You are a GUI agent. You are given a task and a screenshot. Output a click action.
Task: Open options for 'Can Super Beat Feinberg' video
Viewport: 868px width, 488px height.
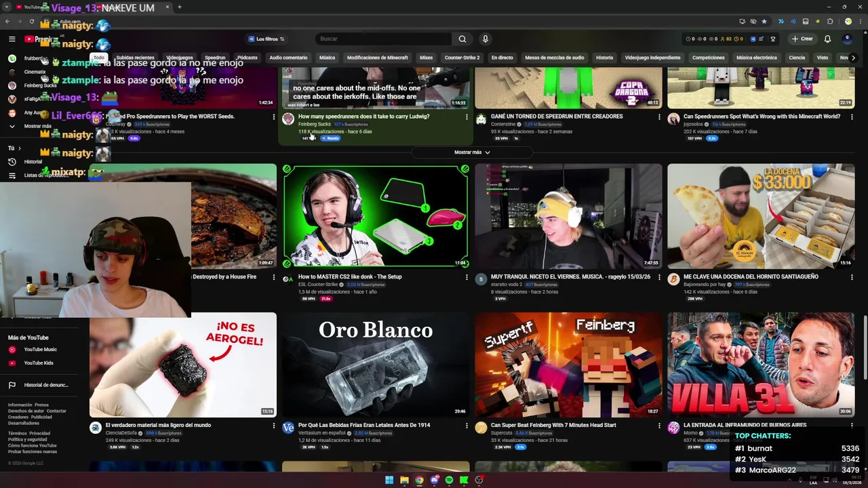[x=659, y=426]
